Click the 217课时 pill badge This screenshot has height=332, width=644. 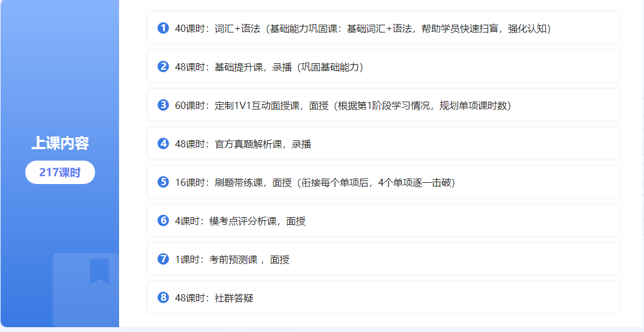point(60,173)
